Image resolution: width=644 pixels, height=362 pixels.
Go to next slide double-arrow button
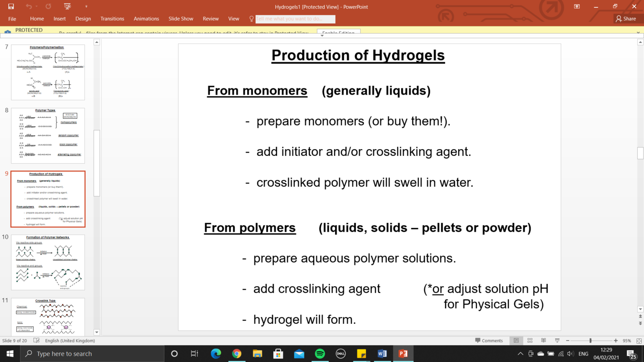pos(640,323)
